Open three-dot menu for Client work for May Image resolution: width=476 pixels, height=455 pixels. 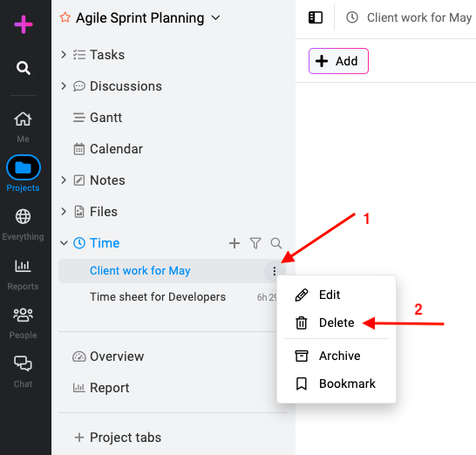point(274,271)
